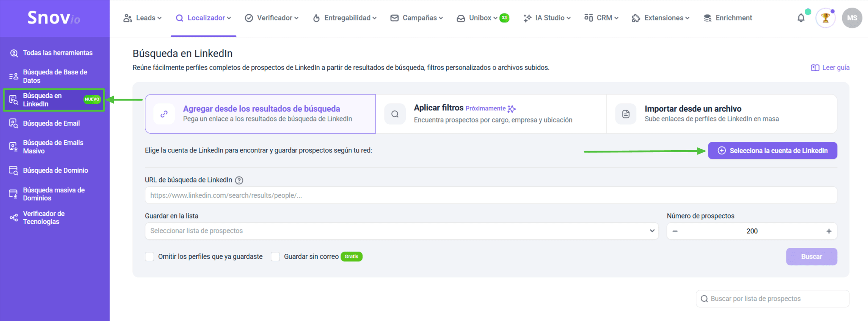The height and width of the screenshot is (321, 868).
Task: Click the notification bell icon
Action: (801, 18)
